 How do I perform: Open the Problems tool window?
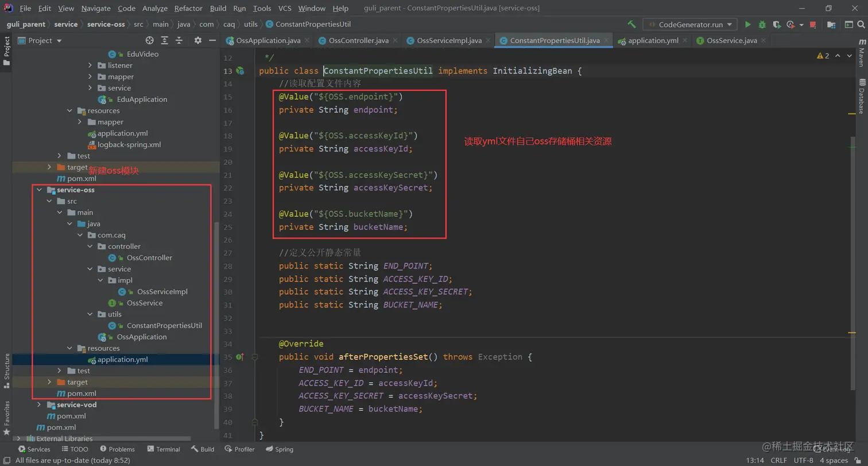117,449
